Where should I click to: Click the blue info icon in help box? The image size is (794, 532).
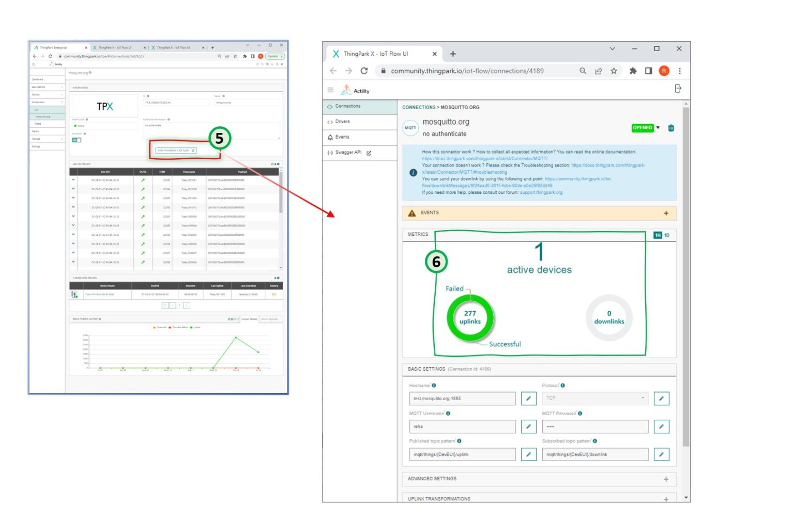(x=413, y=173)
